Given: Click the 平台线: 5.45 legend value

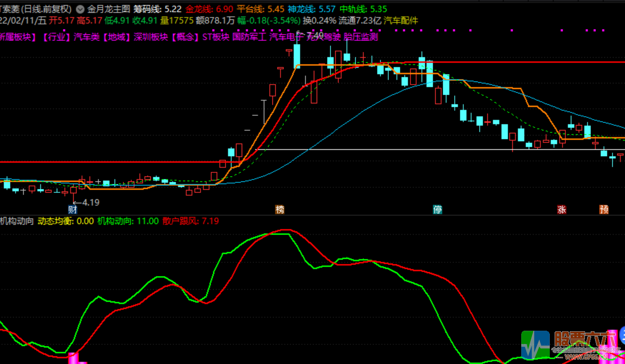Looking at the screenshot, I should pyautogui.click(x=261, y=9).
